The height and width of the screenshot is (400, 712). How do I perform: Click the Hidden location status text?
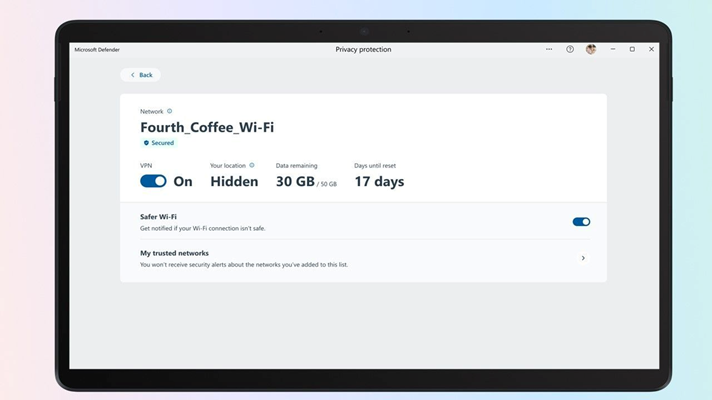[234, 181]
